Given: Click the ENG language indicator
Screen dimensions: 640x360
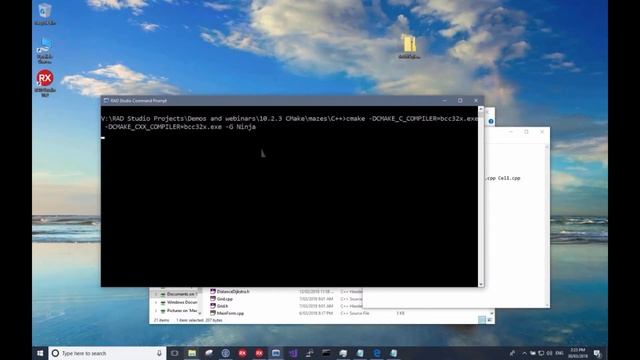Looking at the screenshot, I should pos(560,353).
